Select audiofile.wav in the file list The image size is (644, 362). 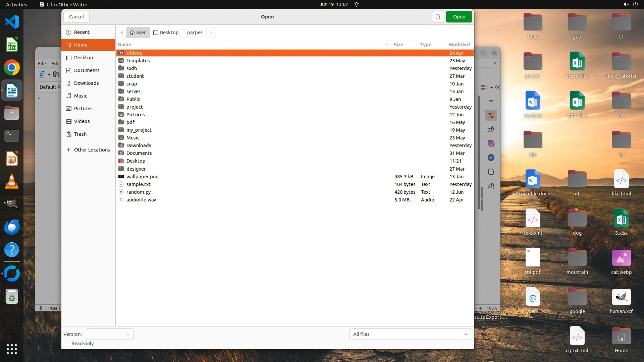click(141, 200)
